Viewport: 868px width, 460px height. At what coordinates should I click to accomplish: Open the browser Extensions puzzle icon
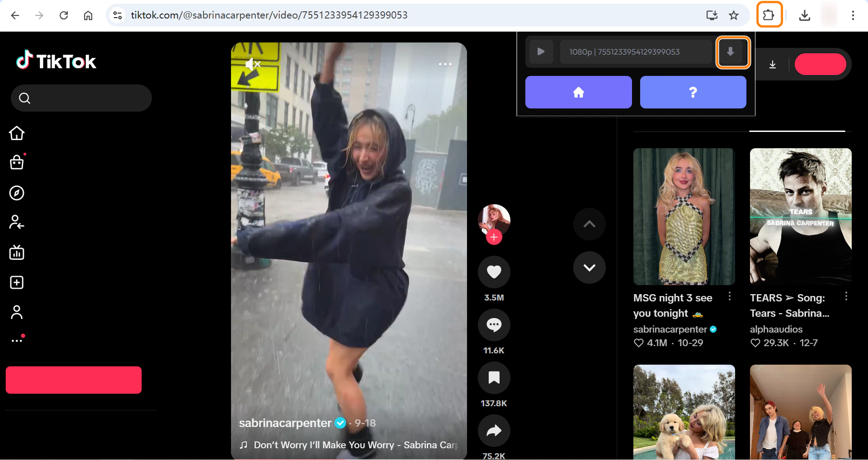(x=769, y=15)
